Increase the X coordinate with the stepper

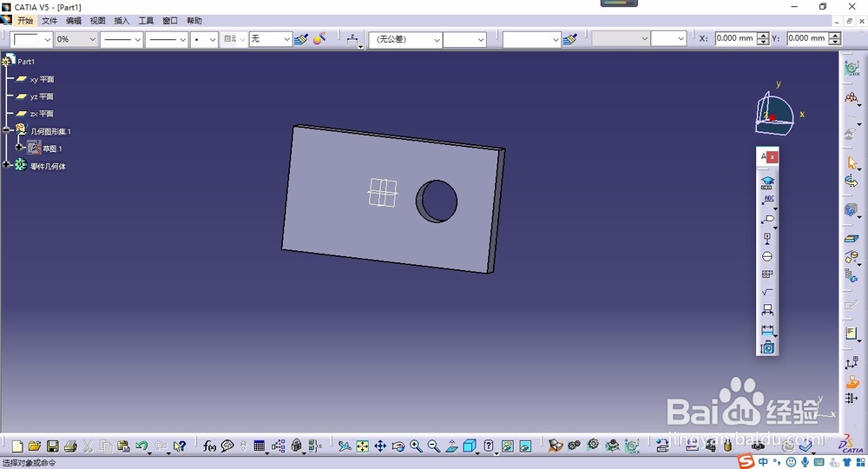point(763,36)
